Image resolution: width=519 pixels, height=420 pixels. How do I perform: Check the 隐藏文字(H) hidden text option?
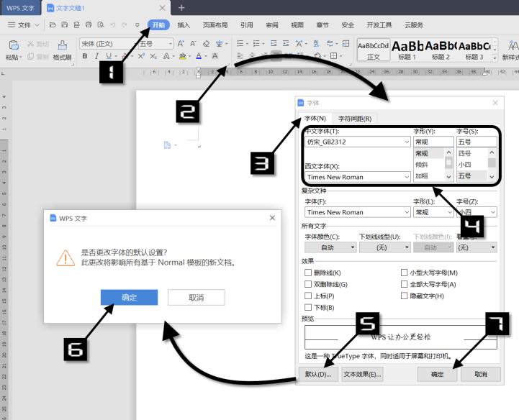404,296
